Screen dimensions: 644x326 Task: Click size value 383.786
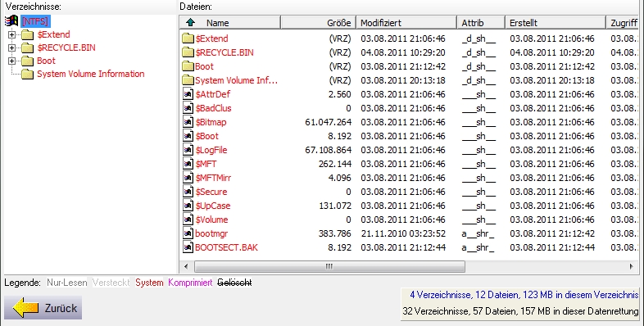(335, 233)
